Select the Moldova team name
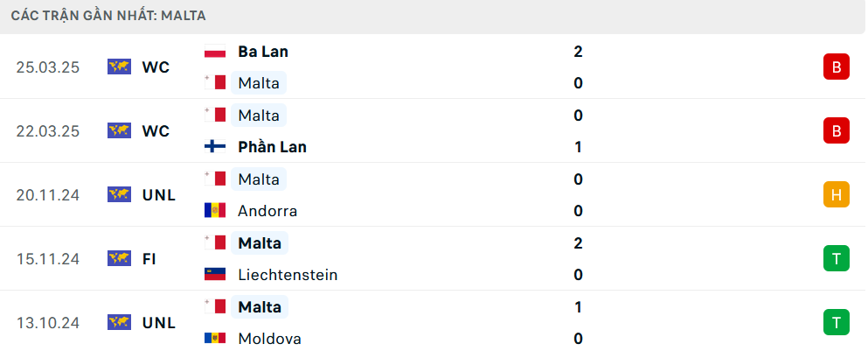Image resolution: width=868 pixels, height=351 pixels. click(x=269, y=338)
